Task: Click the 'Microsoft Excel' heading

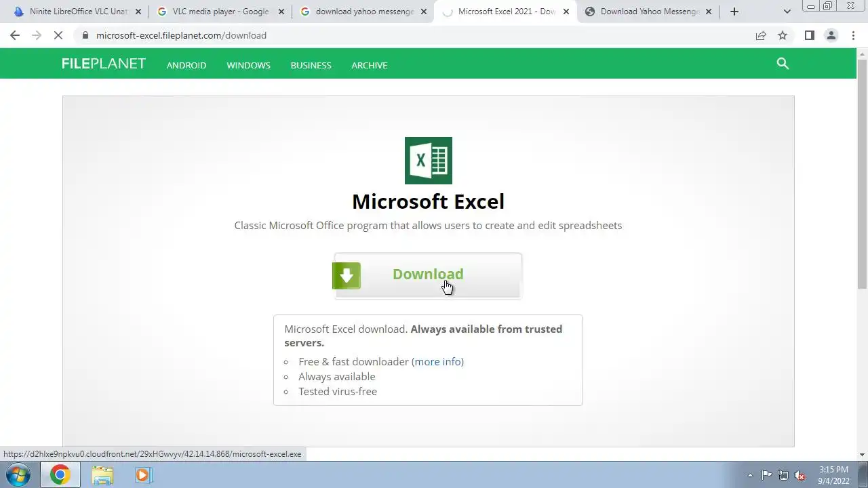Action: pyautogui.click(x=428, y=201)
